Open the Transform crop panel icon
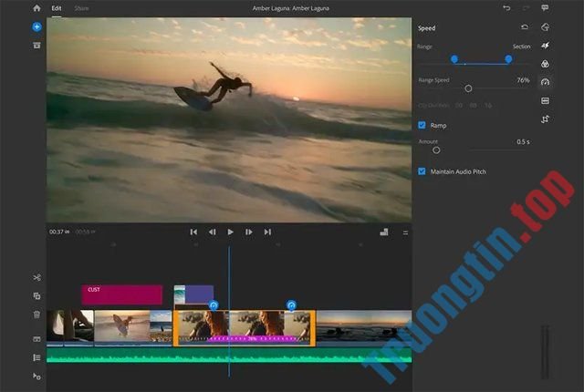 (x=545, y=119)
